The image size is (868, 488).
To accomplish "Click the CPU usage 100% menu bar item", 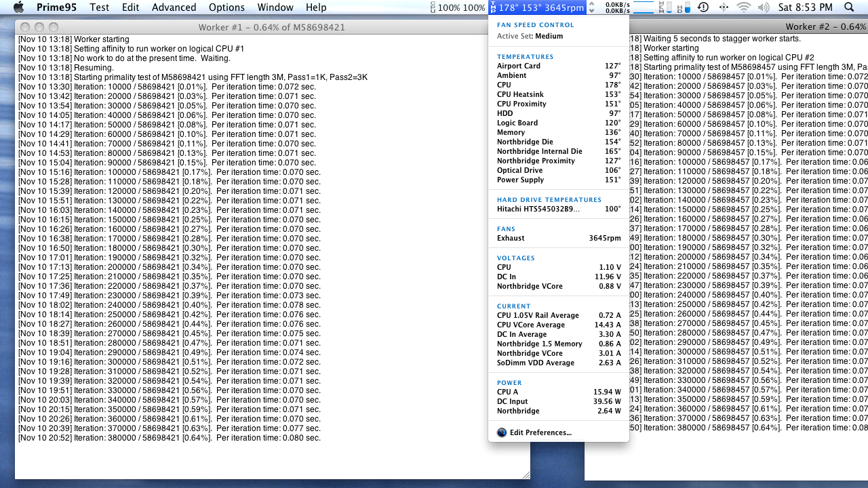I will pos(457,7).
